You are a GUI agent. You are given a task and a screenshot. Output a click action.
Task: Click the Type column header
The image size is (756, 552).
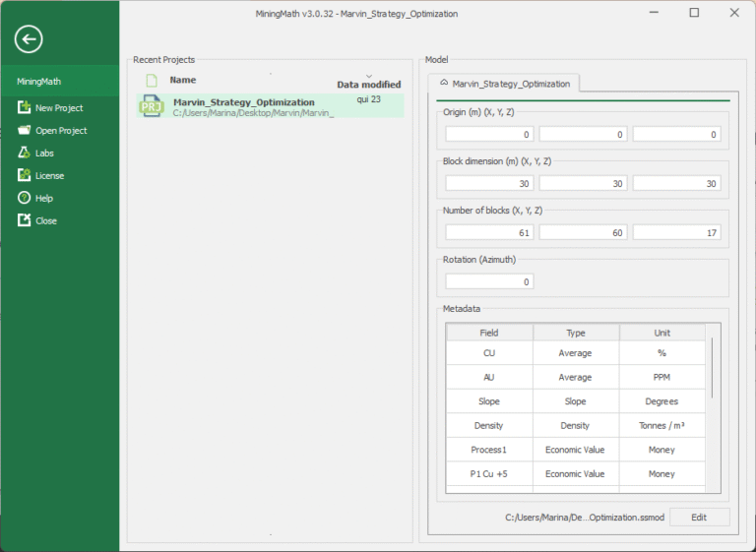[576, 333]
